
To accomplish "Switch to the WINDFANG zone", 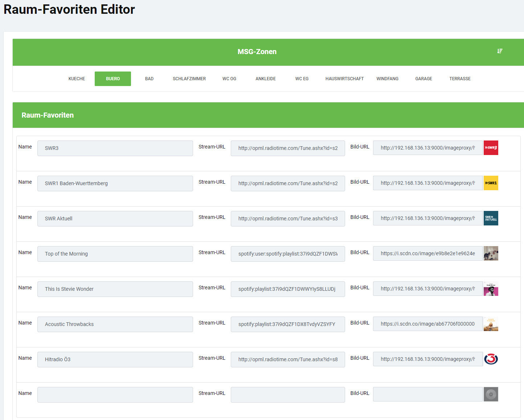I will tap(387, 79).
